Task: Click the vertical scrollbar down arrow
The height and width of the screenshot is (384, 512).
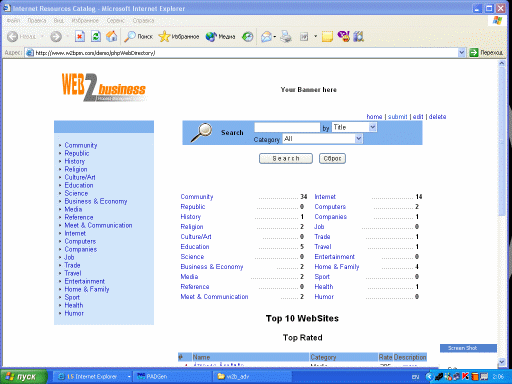Action: 502,362
